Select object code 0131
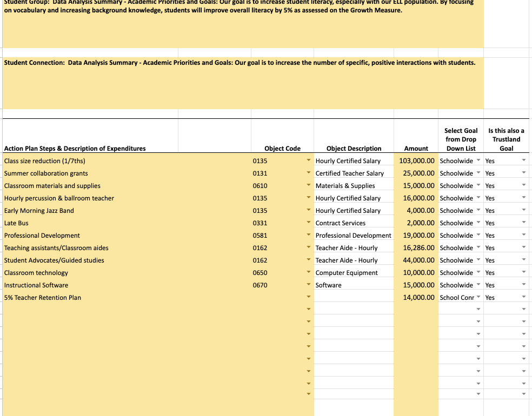The height and width of the screenshot is (416, 532). click(x=260, y=173)
